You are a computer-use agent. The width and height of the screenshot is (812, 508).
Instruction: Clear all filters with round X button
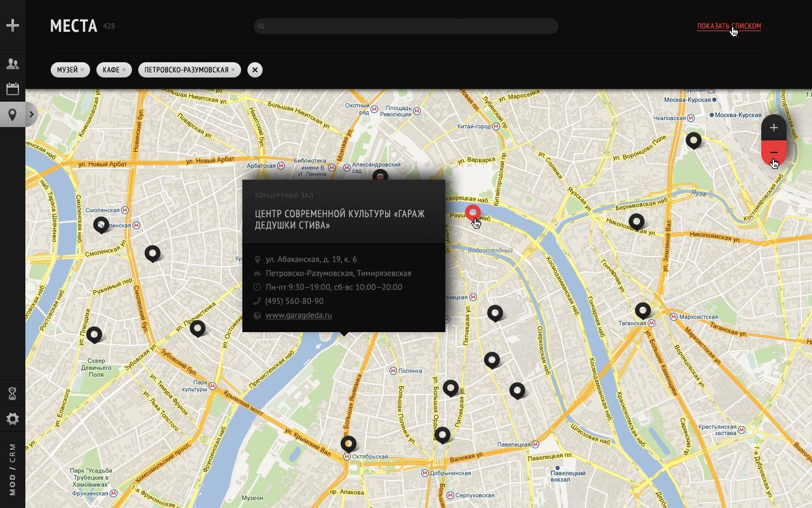pos(254,70)
